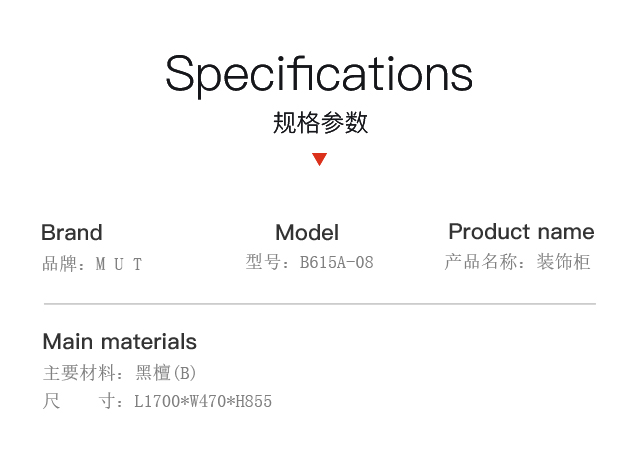Screen dimensions: 640x469
Task: Select the Model label
Action: (307, 233)
